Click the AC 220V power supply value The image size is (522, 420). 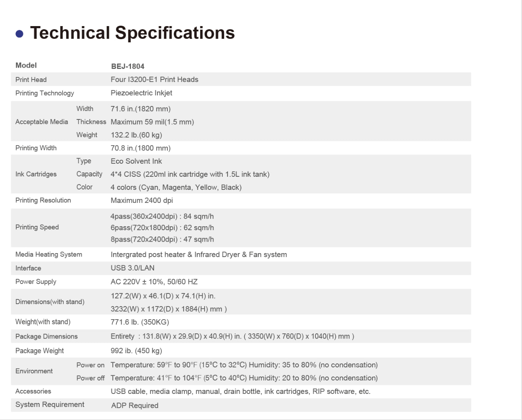coord(154,282)
